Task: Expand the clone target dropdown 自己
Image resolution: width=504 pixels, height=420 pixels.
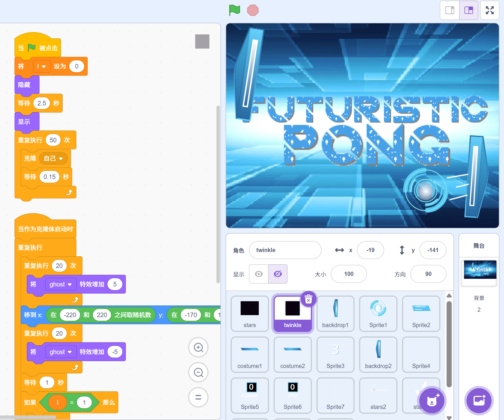Action: coord(53,159)
